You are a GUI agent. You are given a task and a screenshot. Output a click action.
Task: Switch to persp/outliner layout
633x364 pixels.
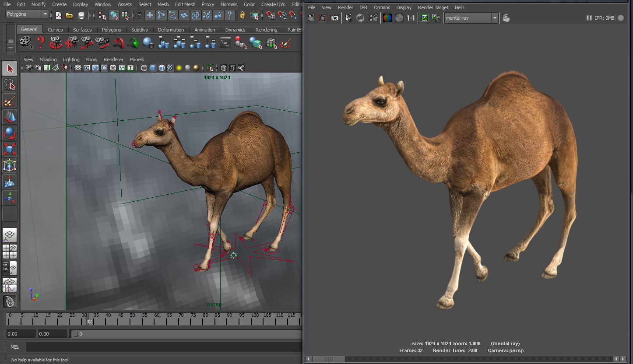point(10,268)
